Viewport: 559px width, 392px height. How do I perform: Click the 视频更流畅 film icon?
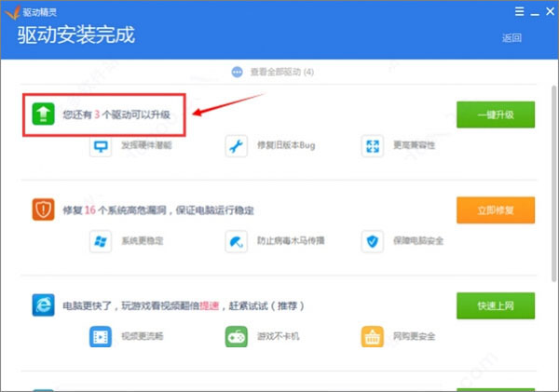101,336
